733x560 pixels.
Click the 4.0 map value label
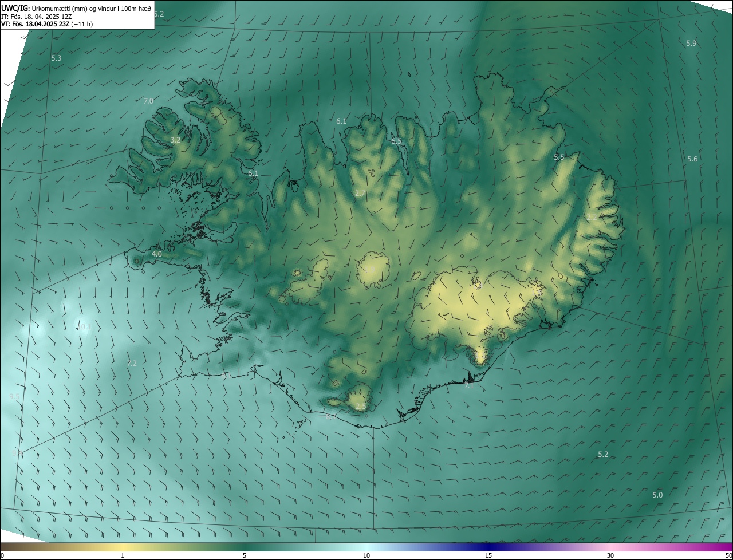pyautogui.click(x=157, y=254)
